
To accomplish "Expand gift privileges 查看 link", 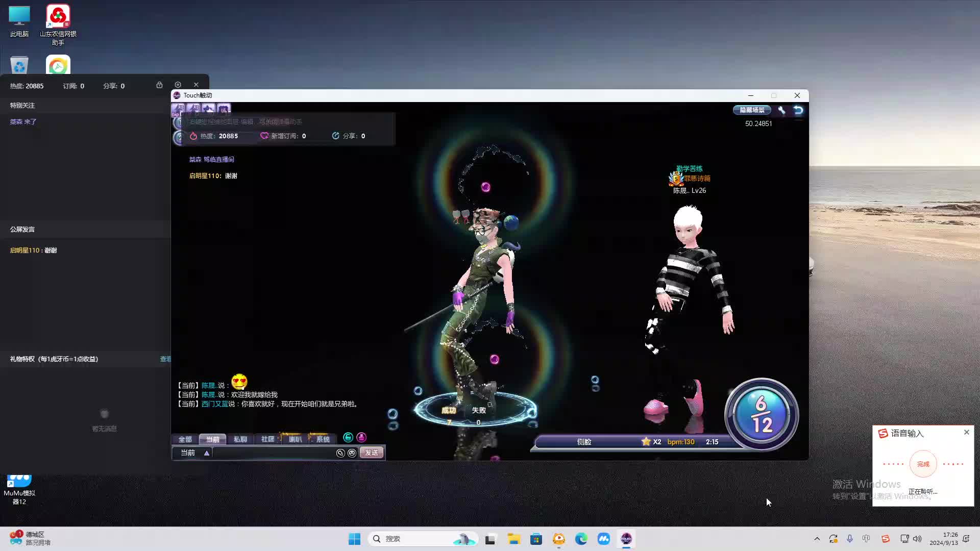I will tap(165, 359).
